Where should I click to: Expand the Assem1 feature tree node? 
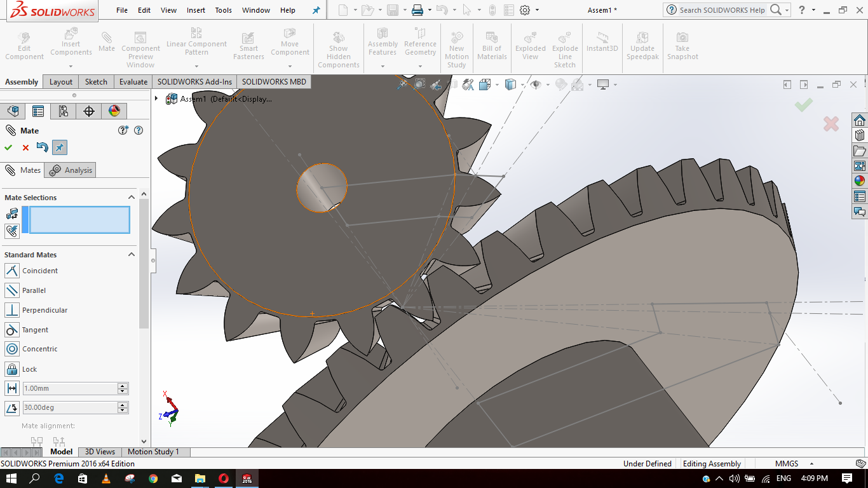pyautogui.click(x=156, y=98)
